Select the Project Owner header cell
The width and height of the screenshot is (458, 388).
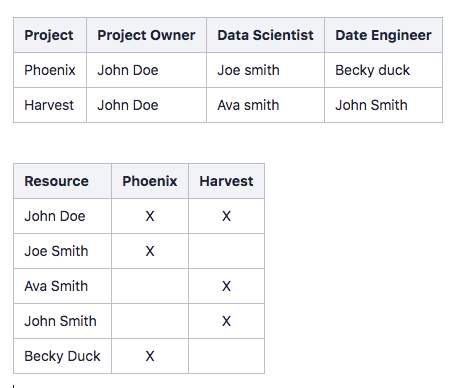pyautogui.click(x=146, y=35)
